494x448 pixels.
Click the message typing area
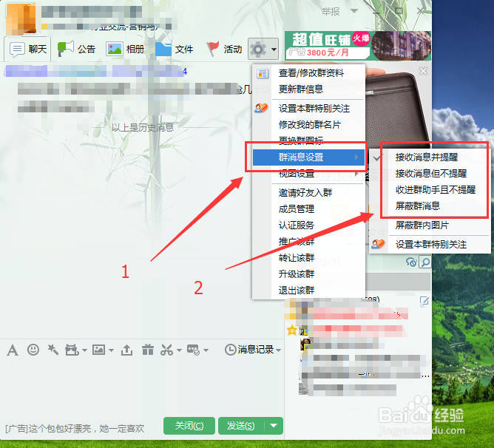pyautogui.click(x=142, y=387)
